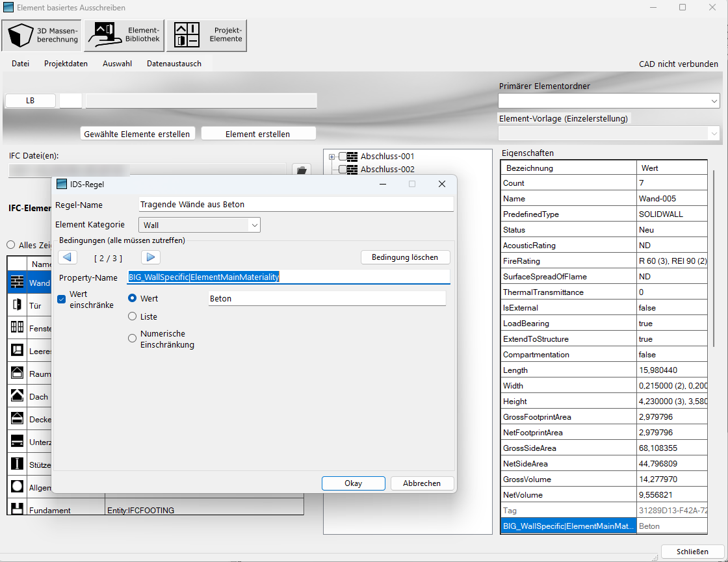Click the Schließen button

692,552
